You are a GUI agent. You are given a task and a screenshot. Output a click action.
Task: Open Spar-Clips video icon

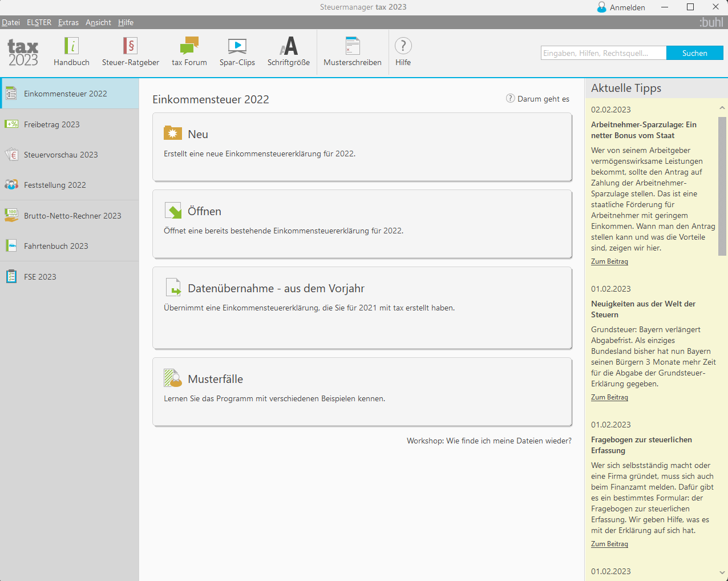(237, 46)
